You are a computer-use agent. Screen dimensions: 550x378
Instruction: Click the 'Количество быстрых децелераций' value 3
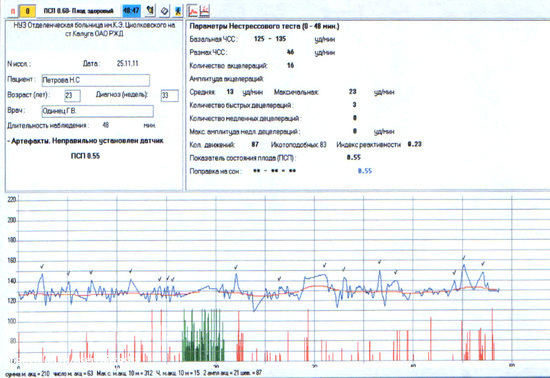coord(354,104)
